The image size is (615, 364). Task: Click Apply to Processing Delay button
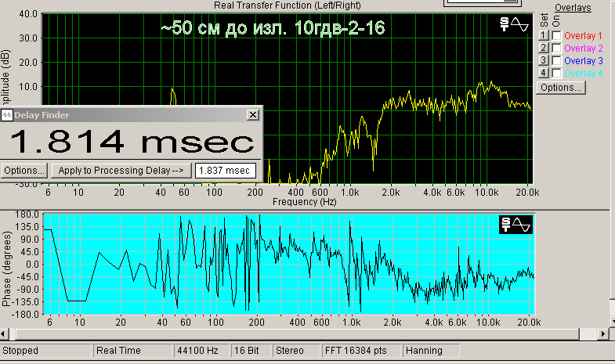click(121, 171)
